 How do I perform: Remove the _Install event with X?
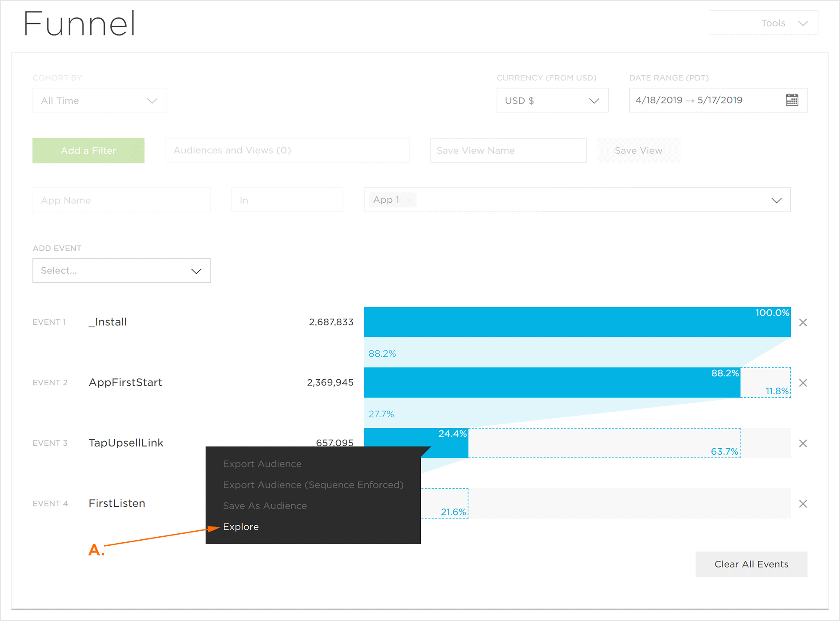tap(803, 322)
